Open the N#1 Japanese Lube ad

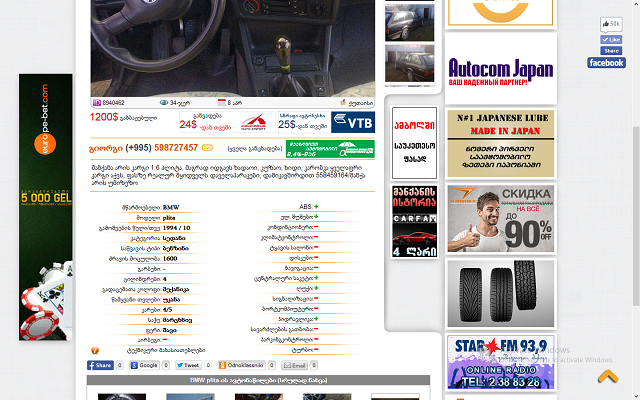pyautogui.click(x=500, y=144)
